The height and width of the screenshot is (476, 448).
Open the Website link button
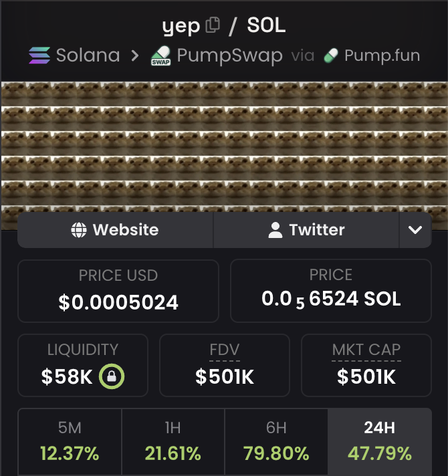click(x=115, y=230)
